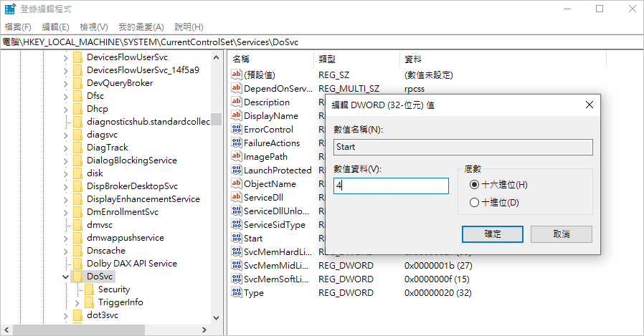The width and height of the screenshot is (644, 336).
Task: Click the DoSvc folder icon
Action: 77,276
